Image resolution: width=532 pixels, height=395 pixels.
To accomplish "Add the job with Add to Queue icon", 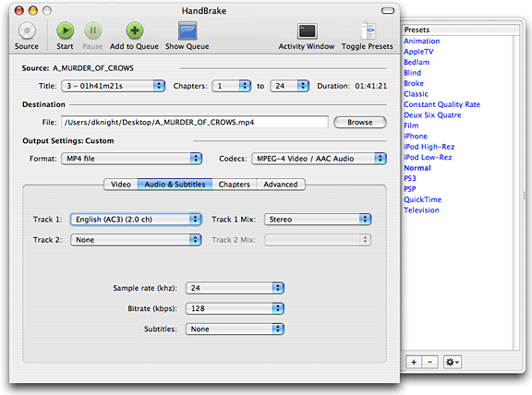I will 134,30.
